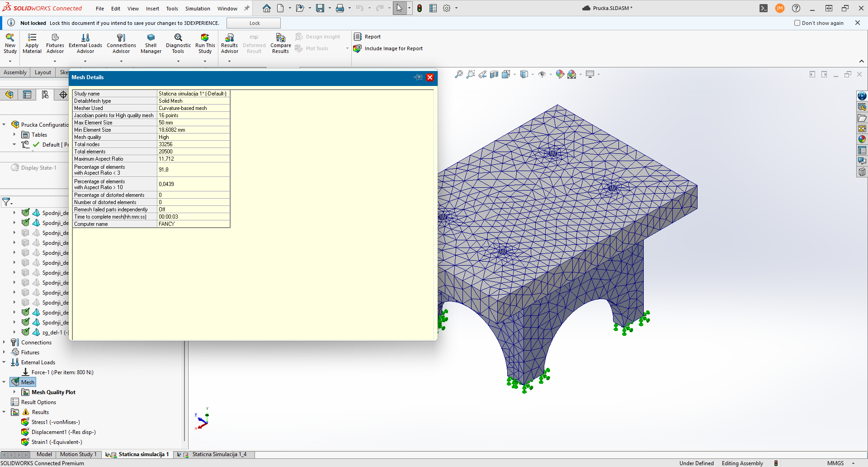The width and height of the screenshot is (868, 467).
Task: Expand the Fixtures tree node
Action: click(4, 353)
